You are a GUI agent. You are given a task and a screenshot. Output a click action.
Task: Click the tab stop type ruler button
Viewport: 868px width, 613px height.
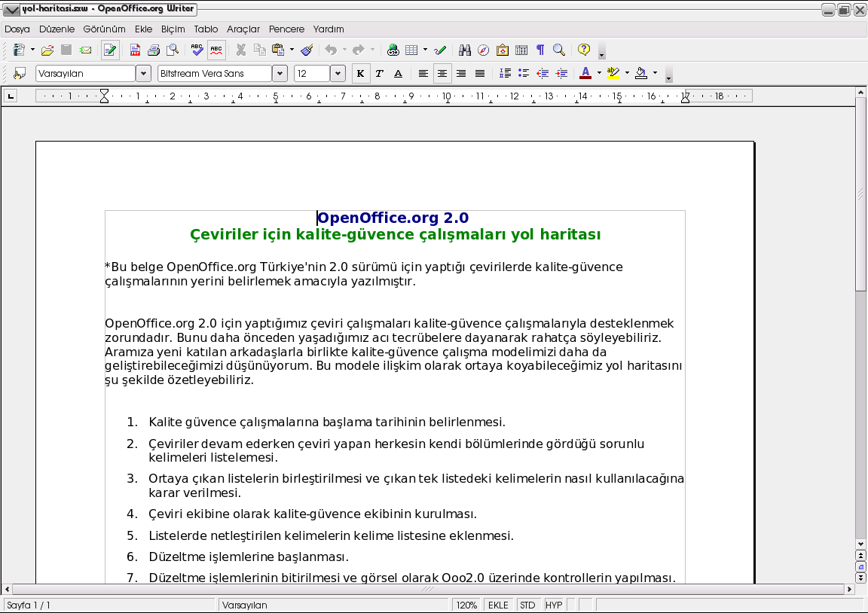click(x=11, y=96)
